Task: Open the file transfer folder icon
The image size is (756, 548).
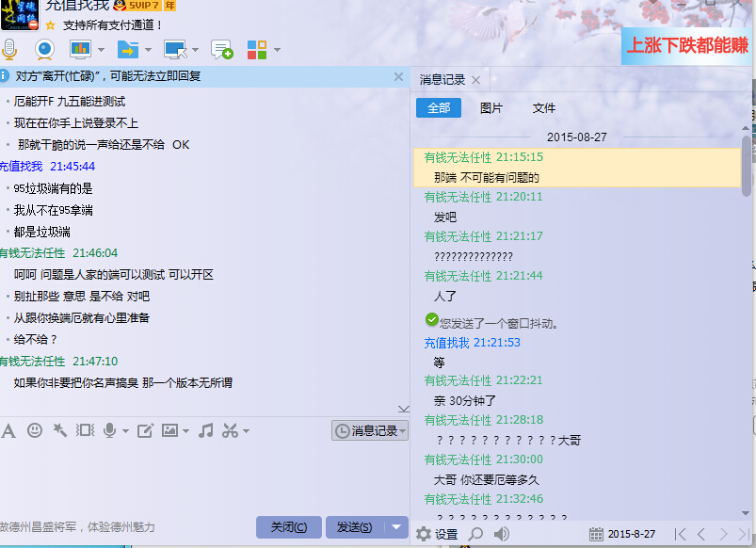Action: 127,49
